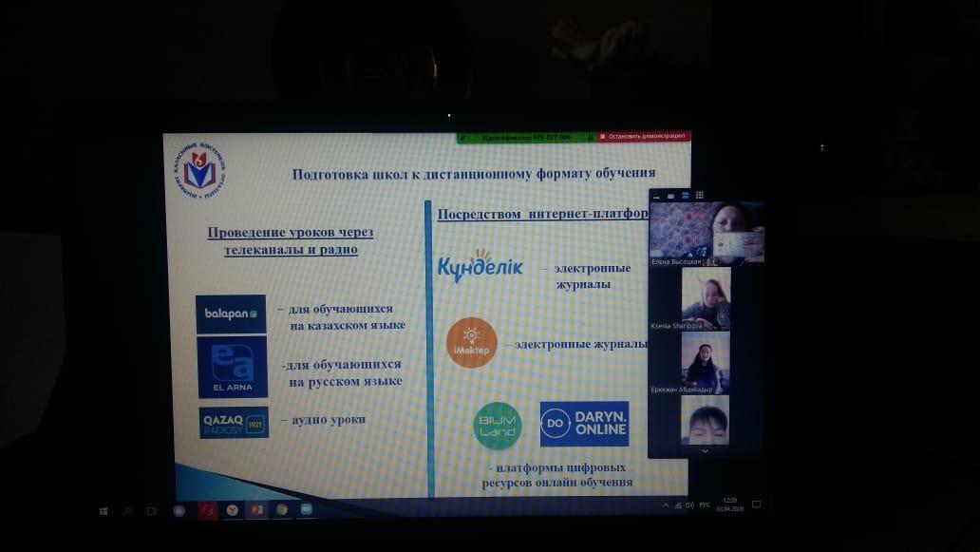Open the taskbar clock and calendar
The height and width of the screenshot is (552, 980).
coord(730,504)
